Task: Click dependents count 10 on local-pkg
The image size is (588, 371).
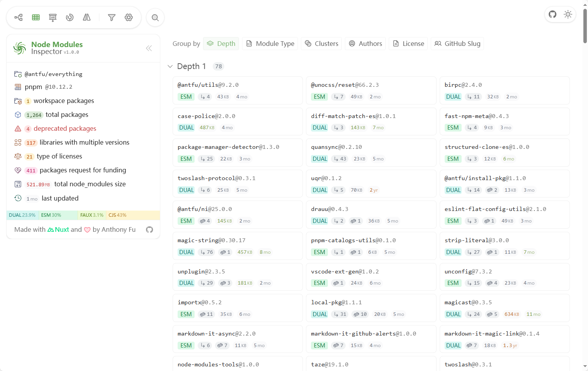Action: pos(360,314)
